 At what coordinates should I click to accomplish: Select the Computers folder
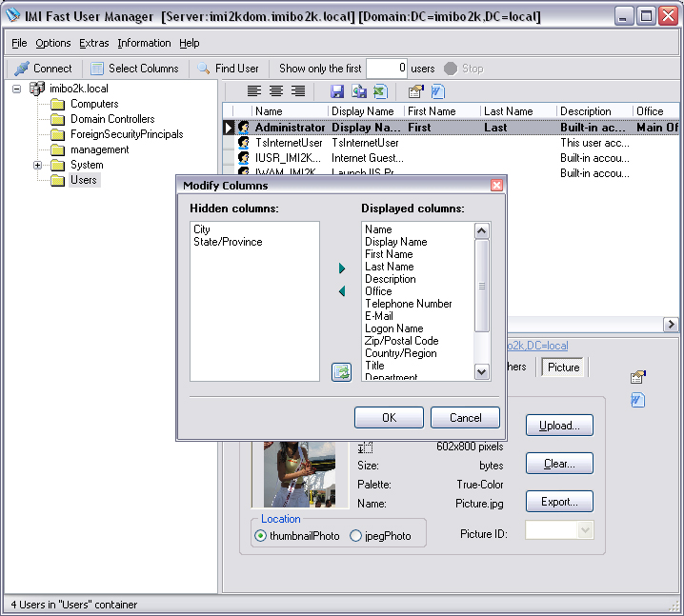click(x=94, y=104)
